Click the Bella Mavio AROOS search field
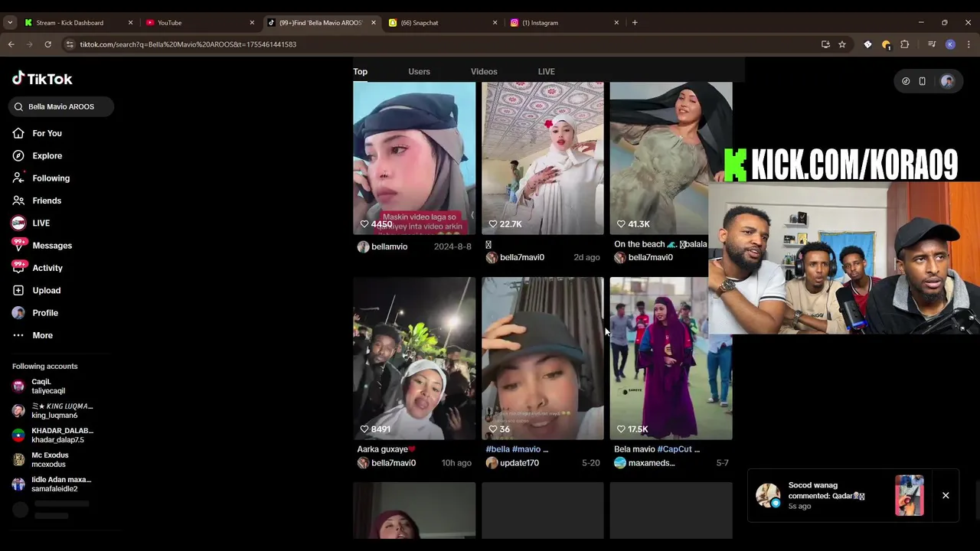This screenshot has height=551, width=980. coord(61,107)
